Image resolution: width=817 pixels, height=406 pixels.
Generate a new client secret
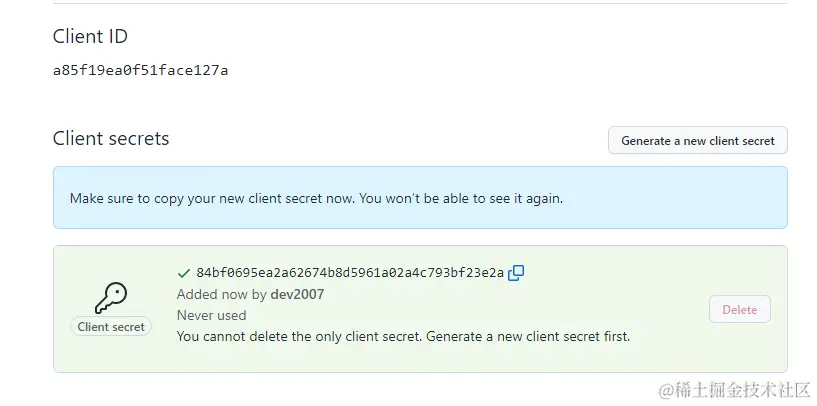tap(698, 140)
